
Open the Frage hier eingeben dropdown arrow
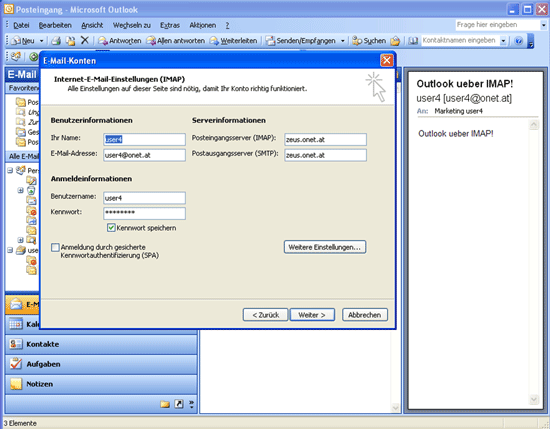point(543,25)
